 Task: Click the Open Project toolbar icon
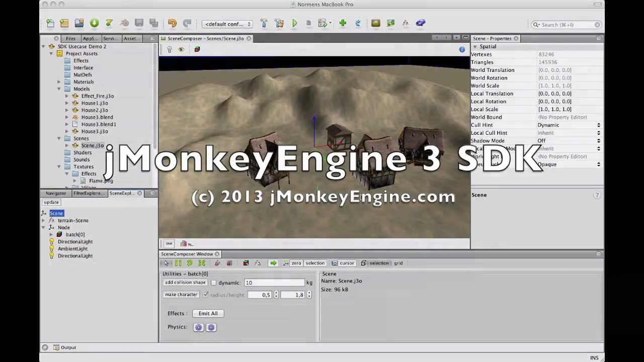(x=79, y=23)
